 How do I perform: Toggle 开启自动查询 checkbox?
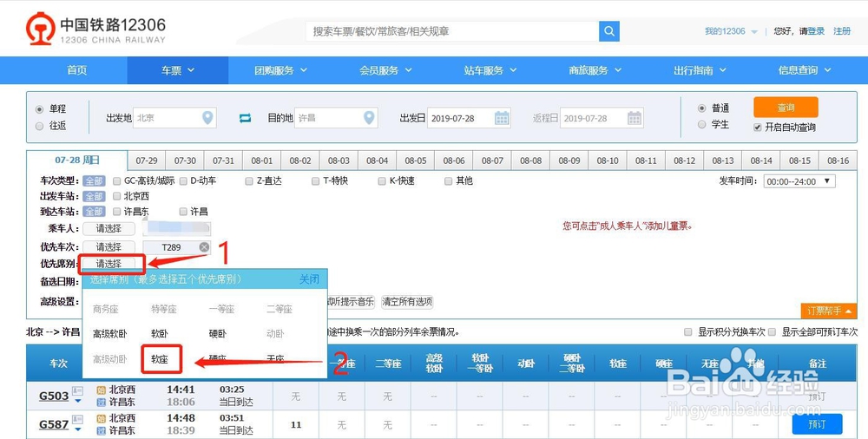757,128
